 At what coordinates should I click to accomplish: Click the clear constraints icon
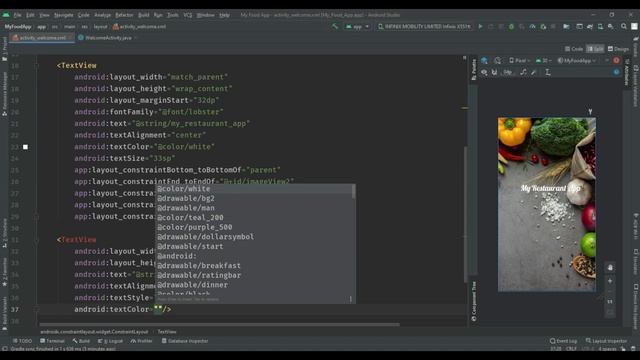click(523, 72)
